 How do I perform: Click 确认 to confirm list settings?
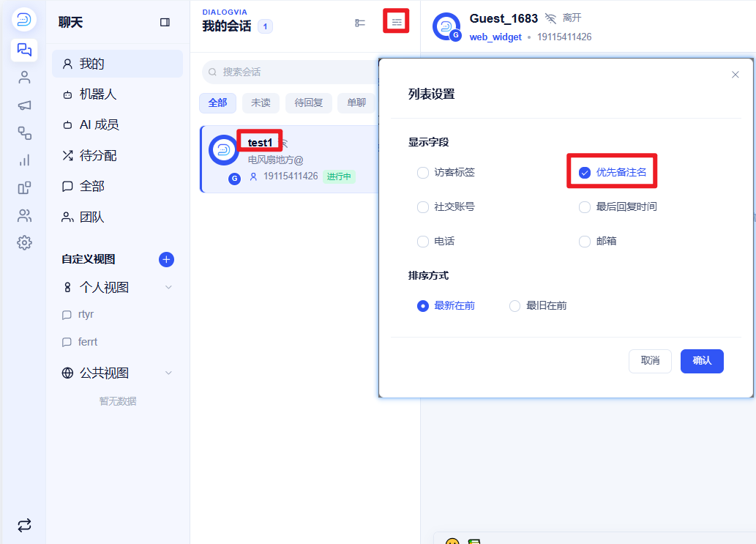pos(702,361)
